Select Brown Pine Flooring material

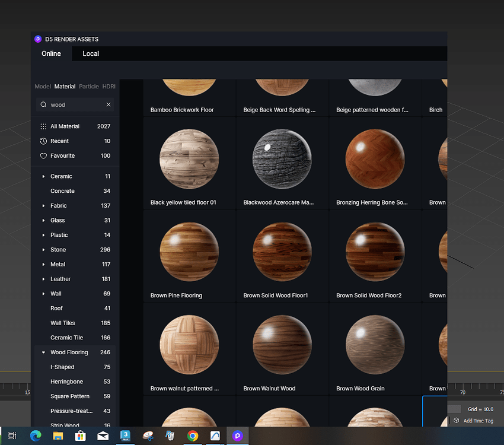coord(189,256)
